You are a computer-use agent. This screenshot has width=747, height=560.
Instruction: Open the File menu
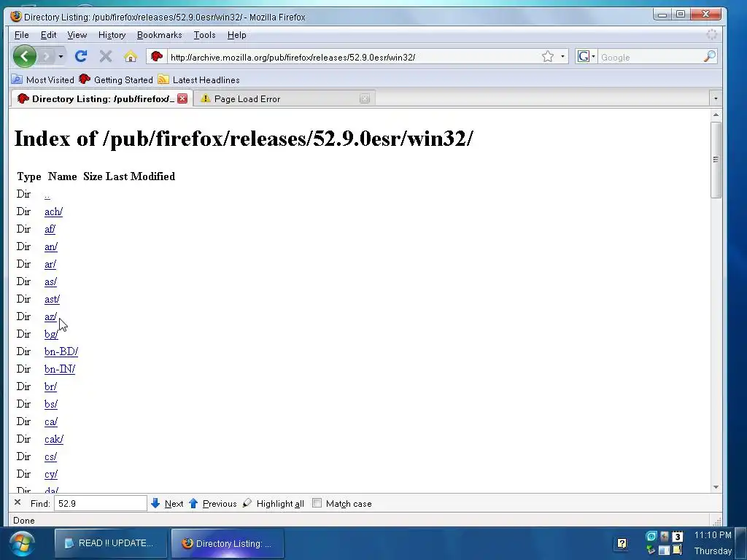point(21,35)
